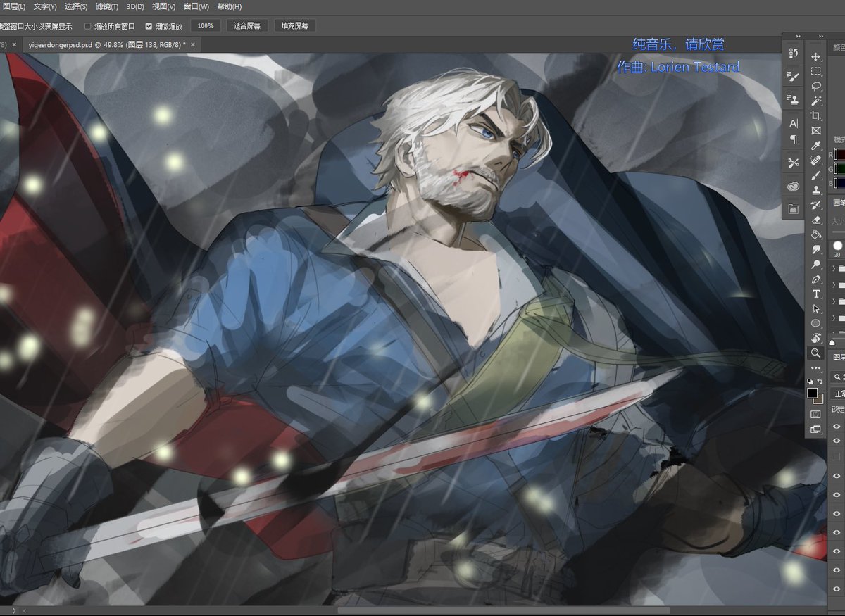Open the 窗口(W) menu

196,6
